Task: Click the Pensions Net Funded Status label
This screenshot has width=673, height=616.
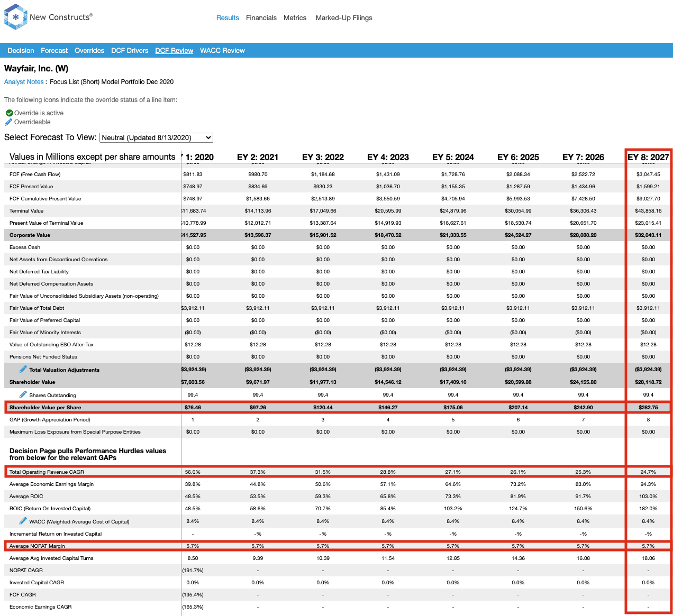Action: point(43,357)
